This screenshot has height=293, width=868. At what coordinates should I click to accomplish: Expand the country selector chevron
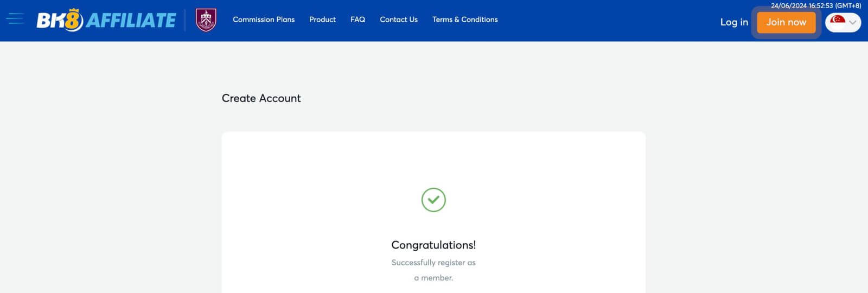click(x=853, y=22)
